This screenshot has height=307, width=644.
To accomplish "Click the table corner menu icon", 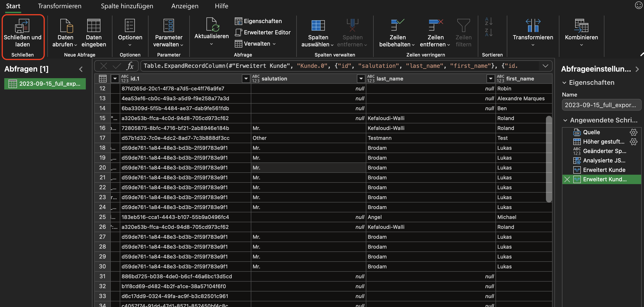I will tap(103, 79).
